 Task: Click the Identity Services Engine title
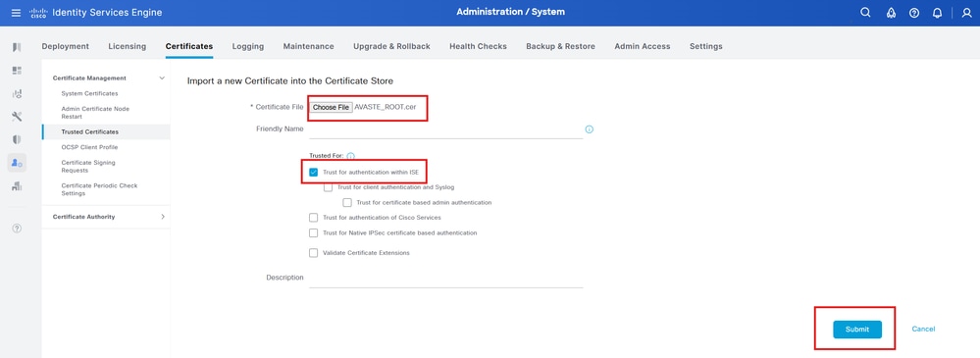click(107, 13)
